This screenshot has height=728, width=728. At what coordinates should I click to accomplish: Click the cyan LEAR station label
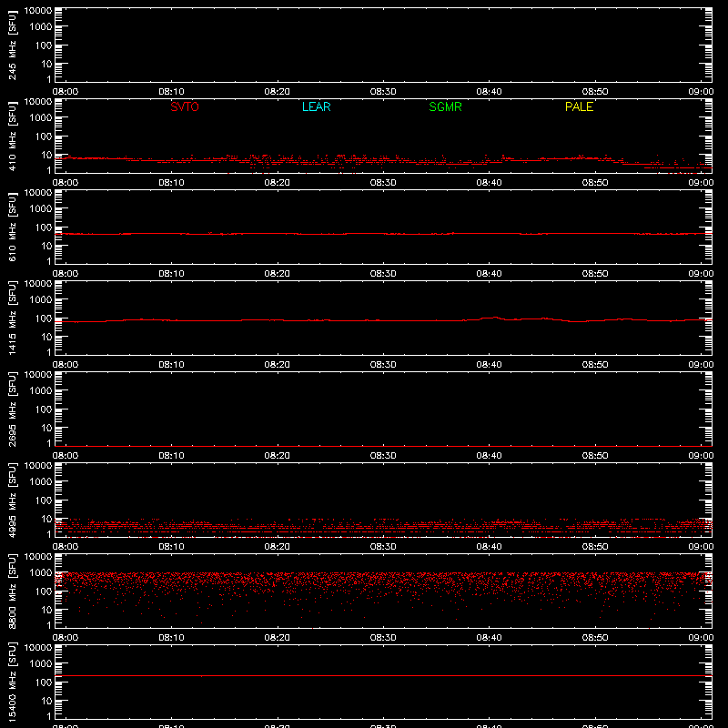[316, 106]
